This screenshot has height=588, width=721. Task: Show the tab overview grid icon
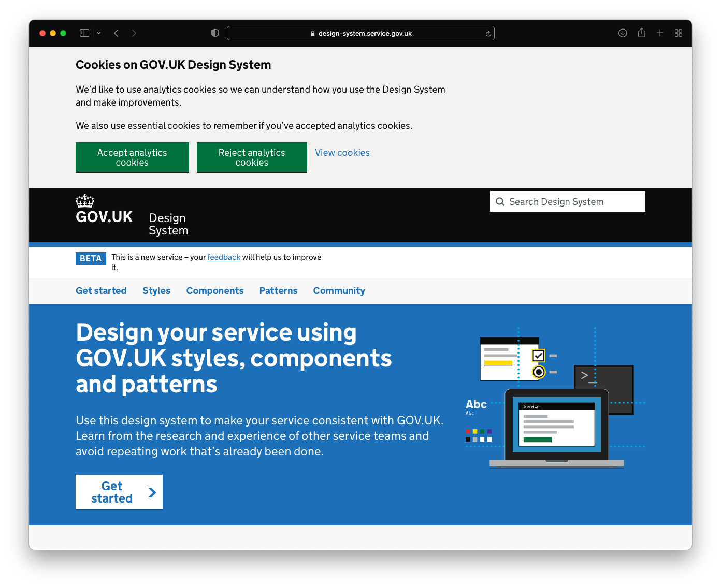tap(679, 33)
